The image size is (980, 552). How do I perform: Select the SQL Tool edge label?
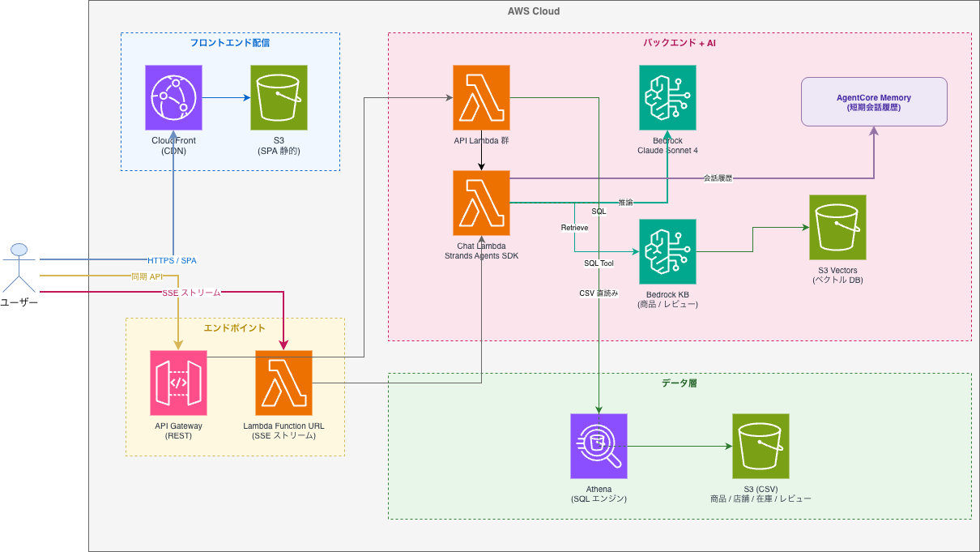[599, 263]
